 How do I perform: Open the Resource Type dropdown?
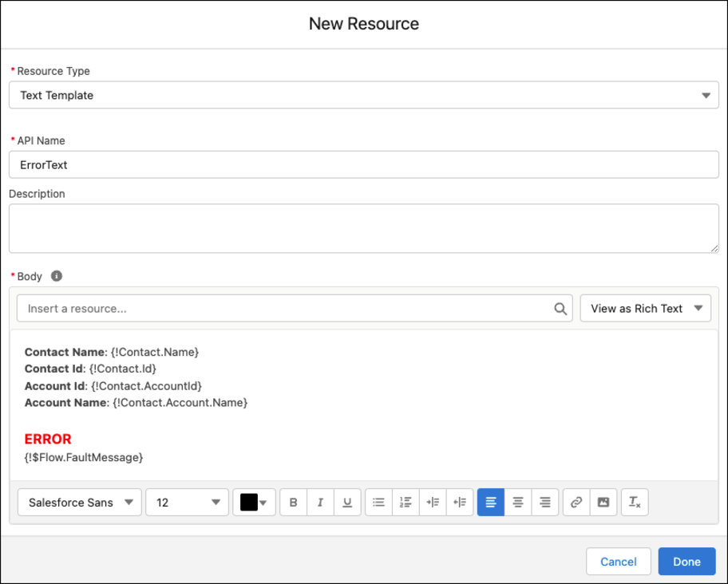coord(706,94)
